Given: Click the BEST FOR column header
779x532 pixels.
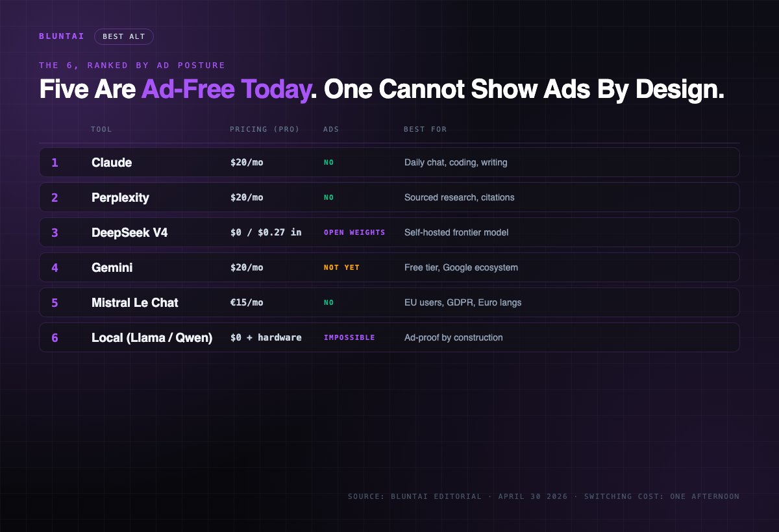Looking at the screenshot, I should [x=425, y=129].
